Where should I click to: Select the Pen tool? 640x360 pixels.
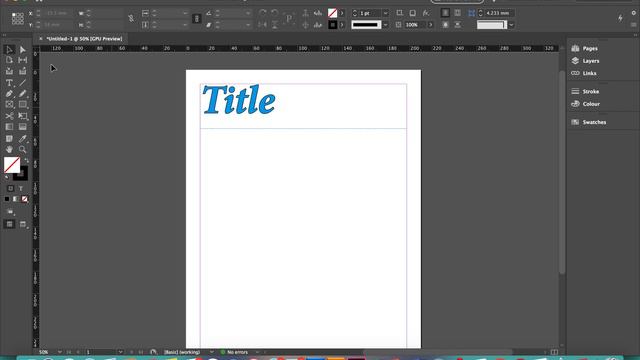click(9, 94)
